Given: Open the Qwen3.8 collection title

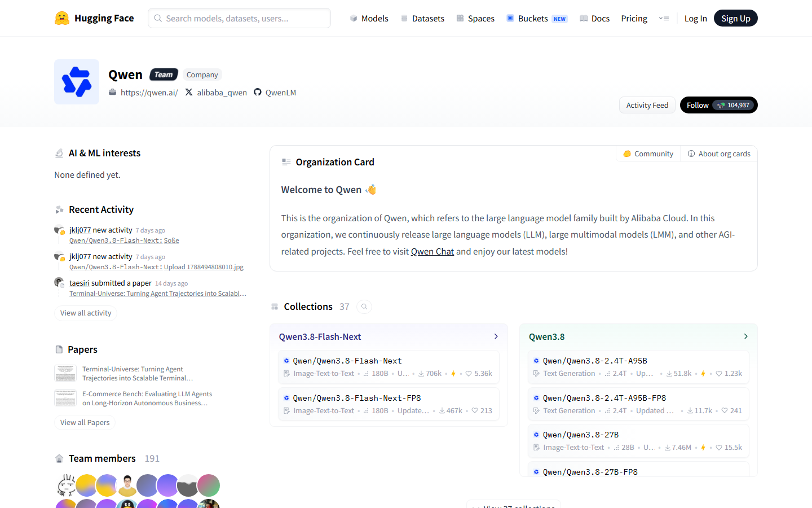Looking at the screenshot, I should 546,336.
